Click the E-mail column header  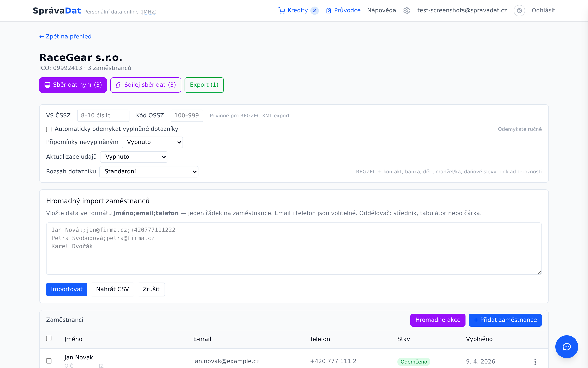pyautogui.click(x=202, y=339)
